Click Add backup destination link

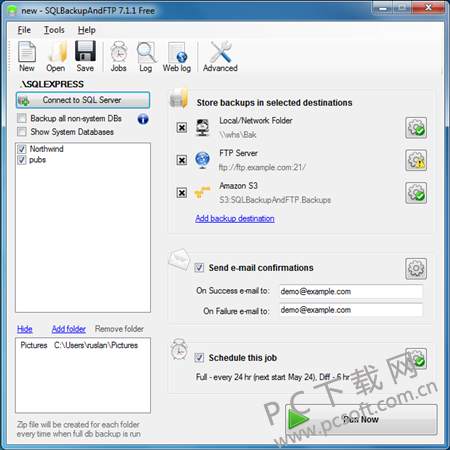235,218
